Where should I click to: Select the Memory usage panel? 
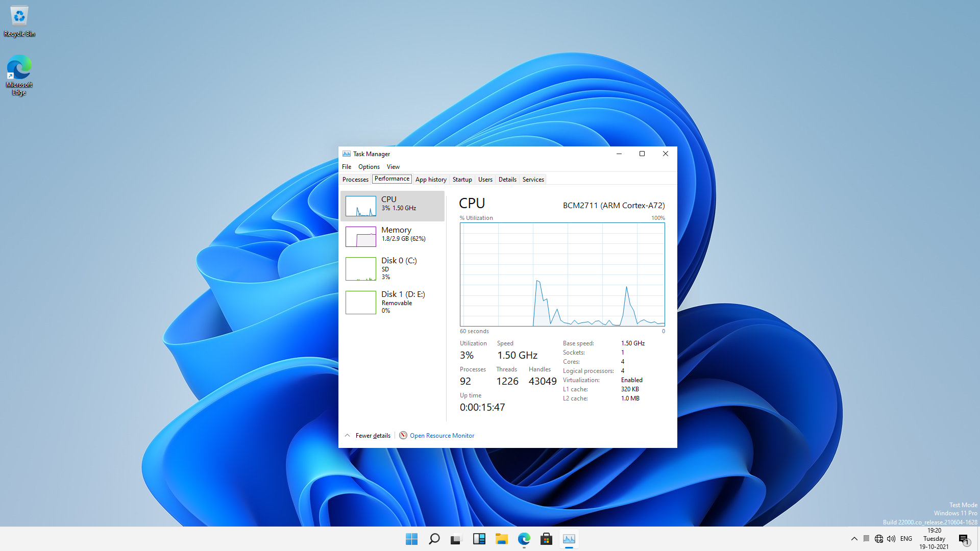[x=393, y=236]
